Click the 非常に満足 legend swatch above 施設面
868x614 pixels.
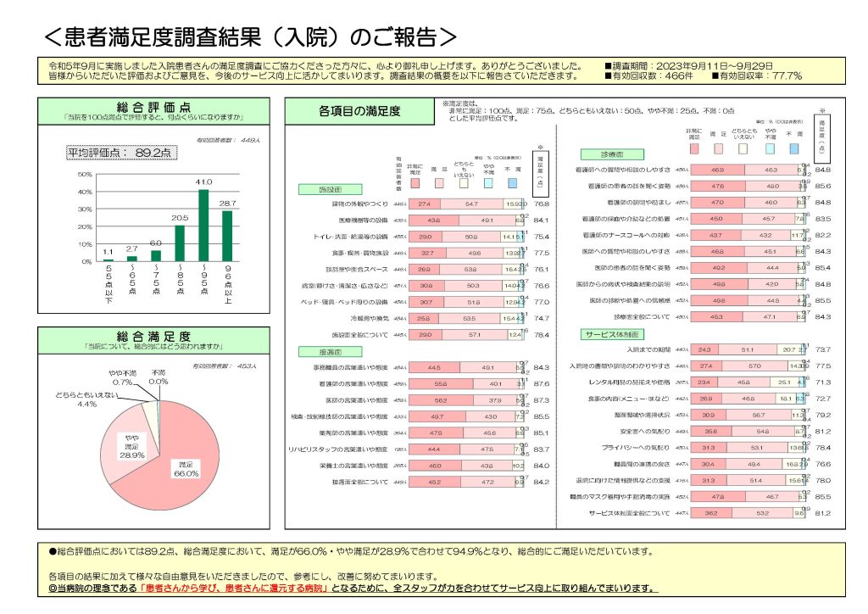[x=415, y=182]
